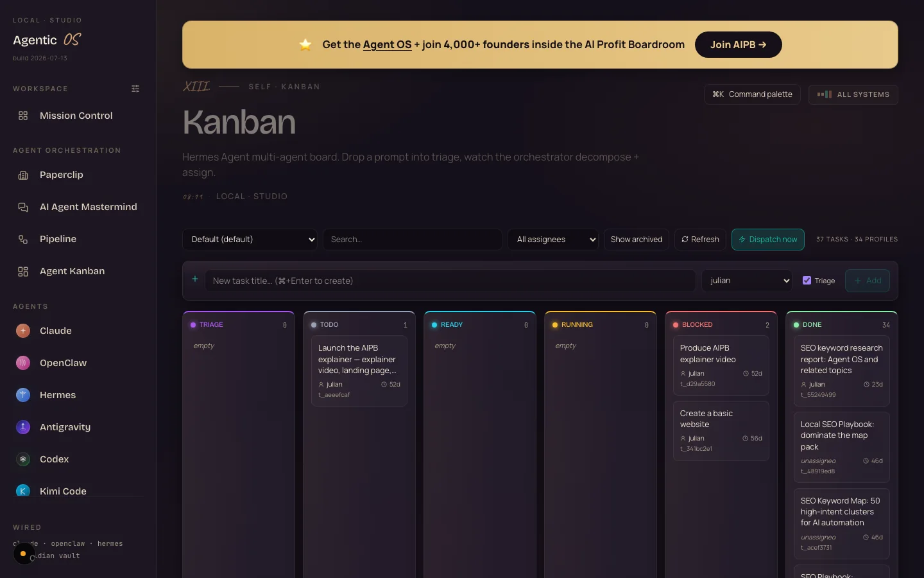The width and height of the screenshot is (924, 578).
Task: Click the Add task button
Action: point(867,281)
